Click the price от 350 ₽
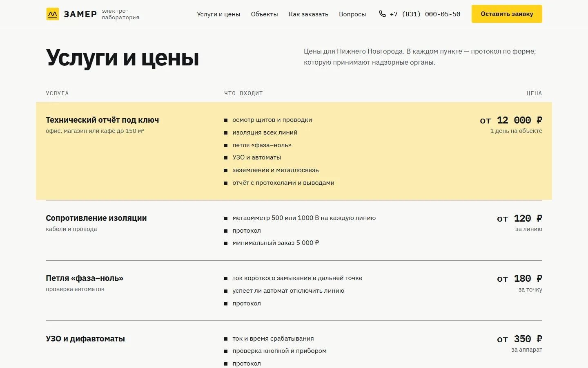588x368 pixels. click(519, 339)
